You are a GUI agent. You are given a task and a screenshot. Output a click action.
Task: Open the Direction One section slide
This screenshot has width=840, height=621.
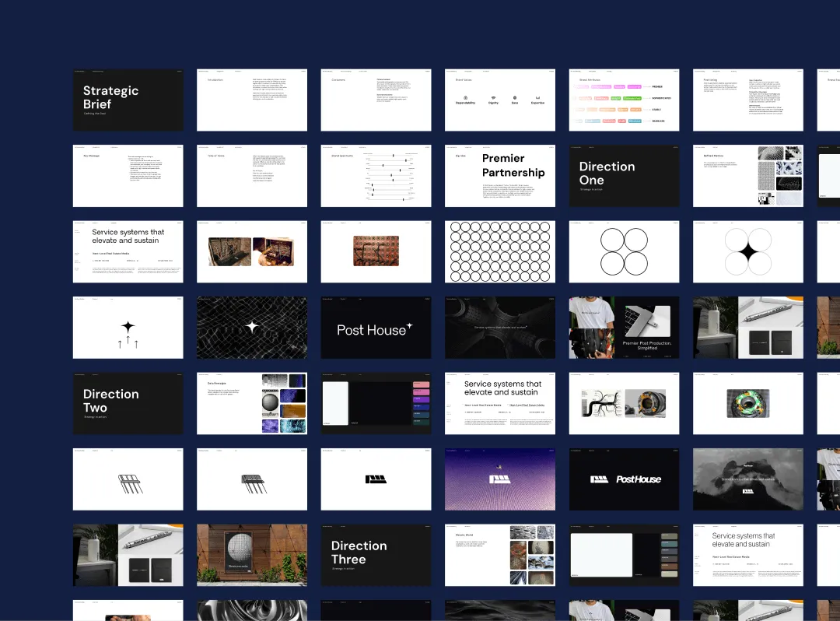pyautogui.click(x=624, y=176)
